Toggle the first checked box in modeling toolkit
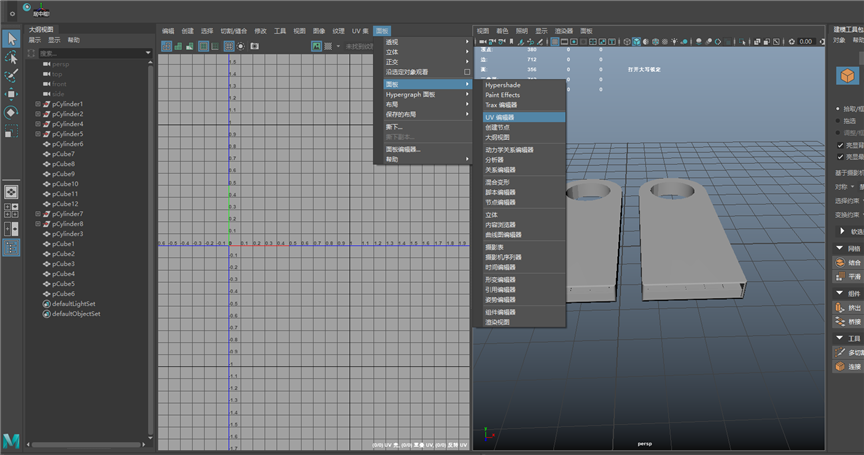 point(840,144)
